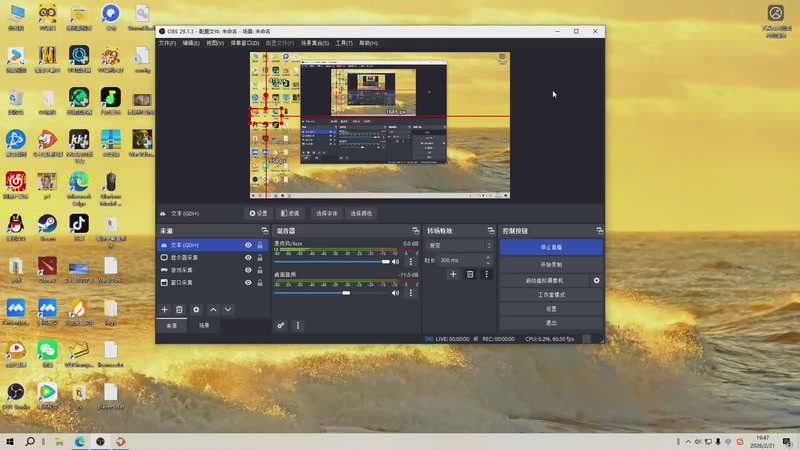Open the 工具(T) menu
Screen dimensions: 800x450
coord(344,43)
